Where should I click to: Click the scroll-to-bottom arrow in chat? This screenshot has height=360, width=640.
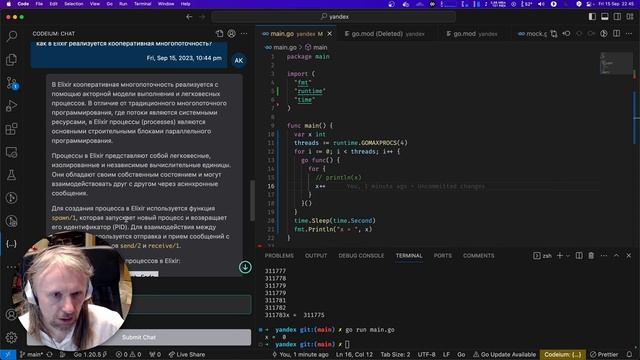[x=245, y=267]
